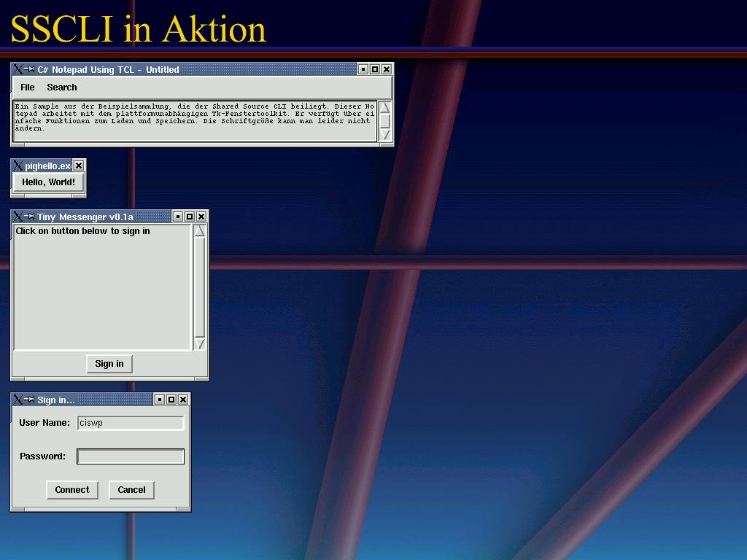Viewport: 747px width, 560px height.
Task: Click the Tiny Messenger scrollbar up arrow
Action: coord(200,231)
